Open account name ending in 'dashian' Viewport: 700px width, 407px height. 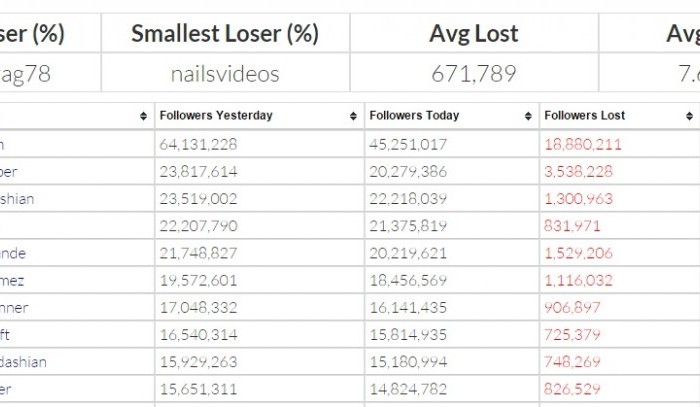click(x=23, y=362)
